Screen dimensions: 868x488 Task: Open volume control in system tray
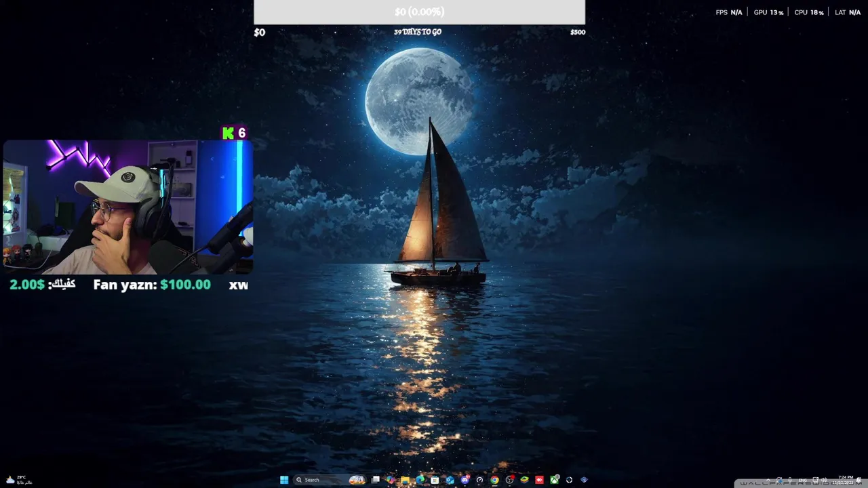click(824, 480)
